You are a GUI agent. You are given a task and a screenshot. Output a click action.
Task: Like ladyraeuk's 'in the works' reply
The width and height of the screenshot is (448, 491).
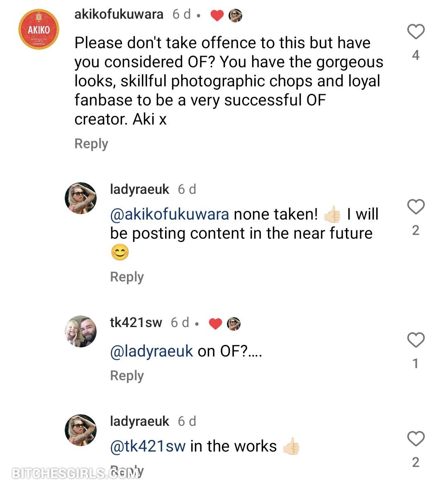[x=416, y=439]
